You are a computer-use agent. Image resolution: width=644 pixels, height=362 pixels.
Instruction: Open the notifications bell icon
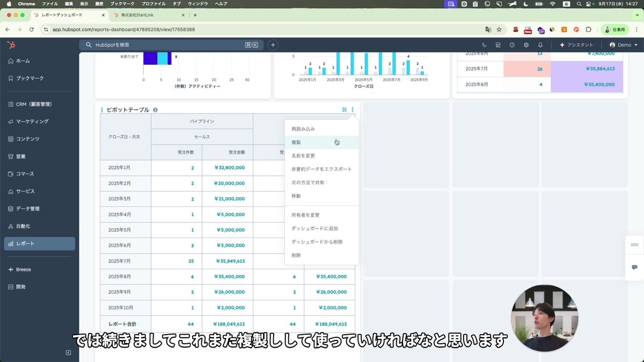point(540,45)
